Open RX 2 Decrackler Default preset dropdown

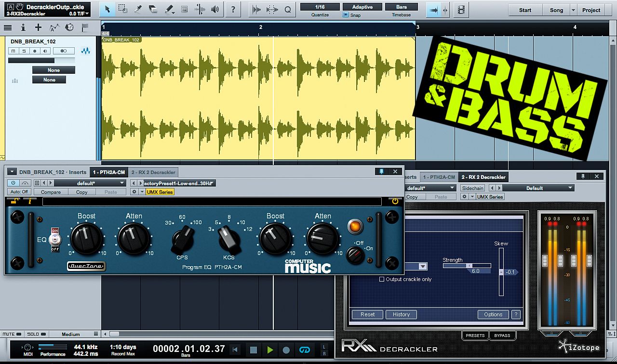point(538,188)
